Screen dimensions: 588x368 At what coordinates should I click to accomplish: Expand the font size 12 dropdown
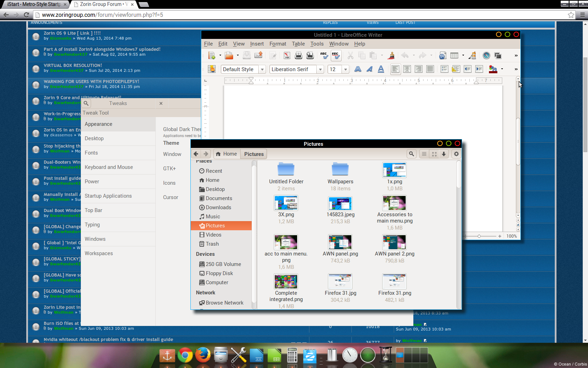point(345,69)
